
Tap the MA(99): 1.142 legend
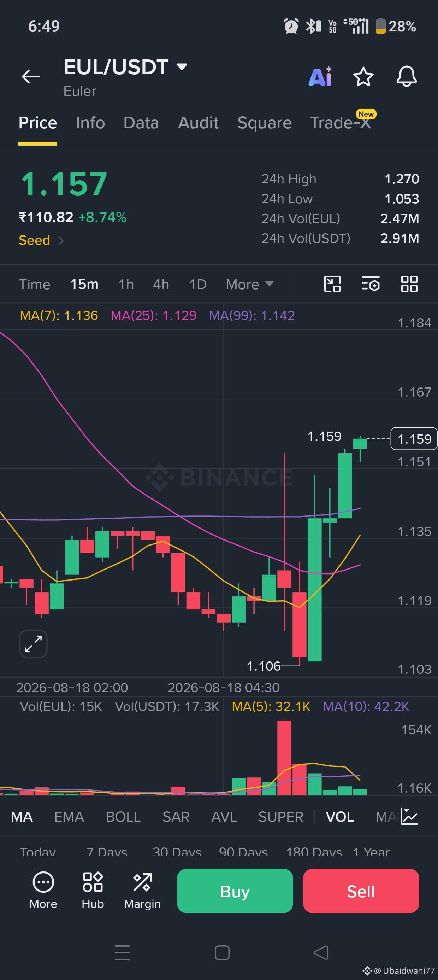pyautogui.click(x=252, y=315)
